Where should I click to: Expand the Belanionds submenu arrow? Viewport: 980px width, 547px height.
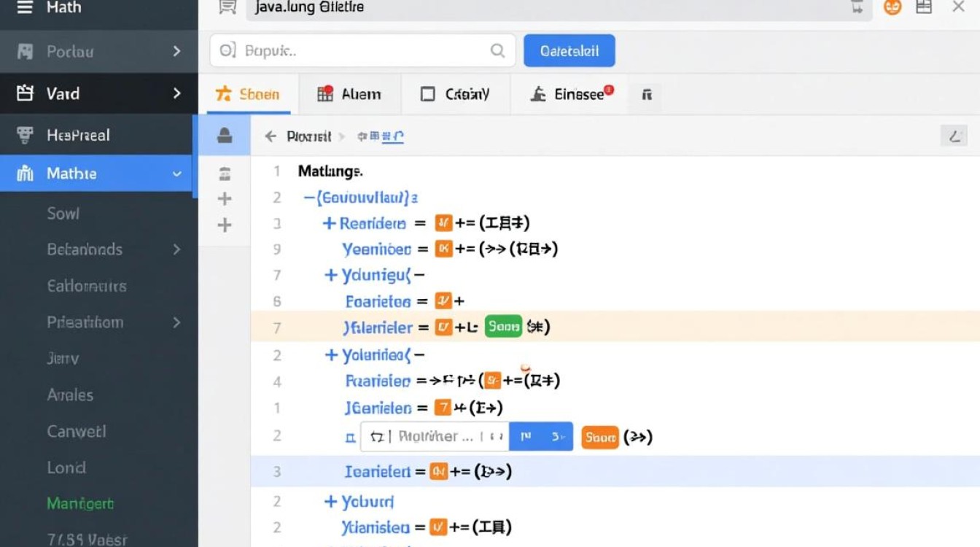coord(176,249)
